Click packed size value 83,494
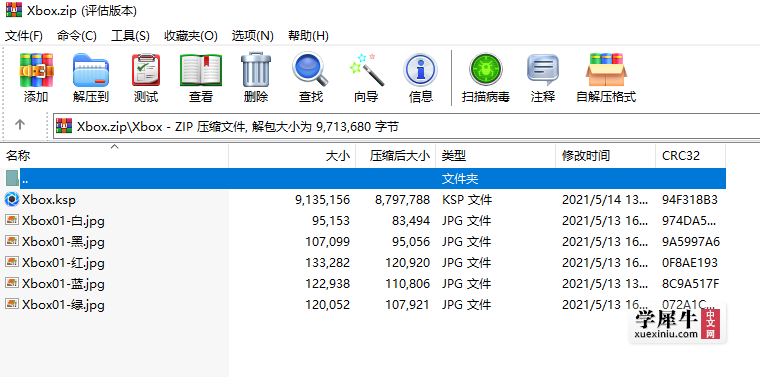This screenshot has width=760, height=377. [x=411, y=221]
